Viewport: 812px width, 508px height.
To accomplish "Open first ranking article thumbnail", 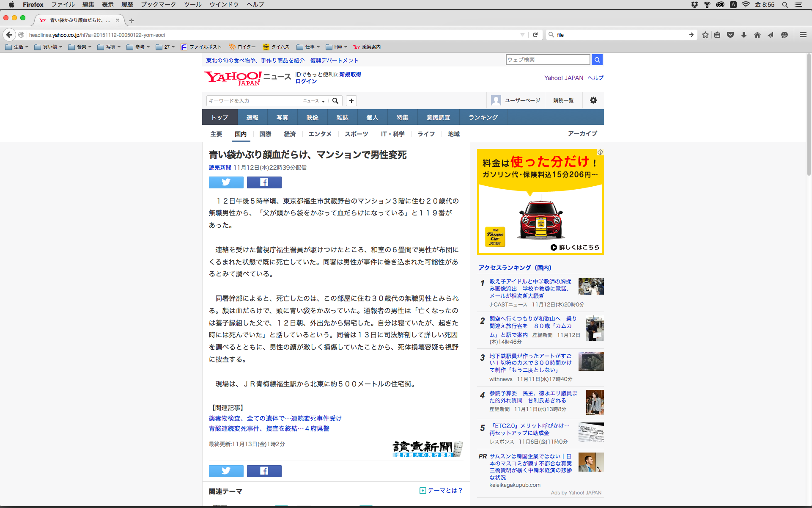I will point(591,286).
